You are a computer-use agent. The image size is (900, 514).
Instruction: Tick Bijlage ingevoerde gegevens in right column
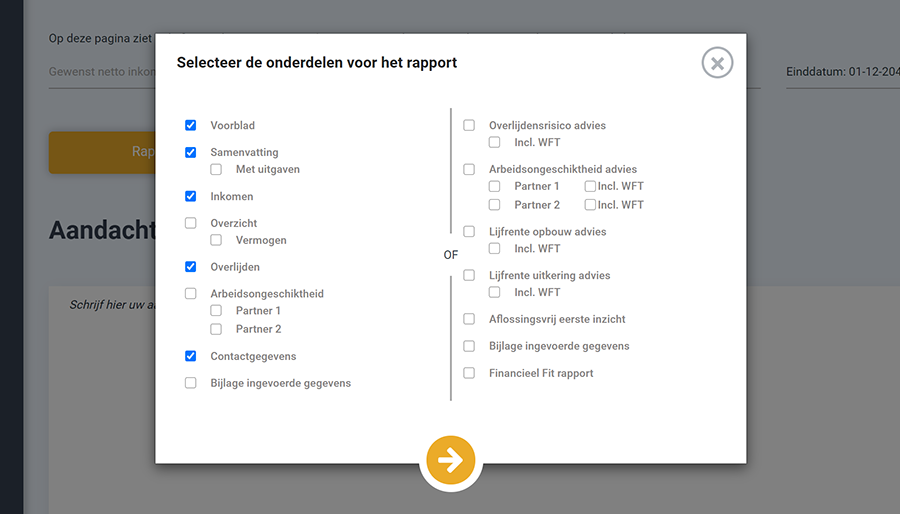coord(469,346)
